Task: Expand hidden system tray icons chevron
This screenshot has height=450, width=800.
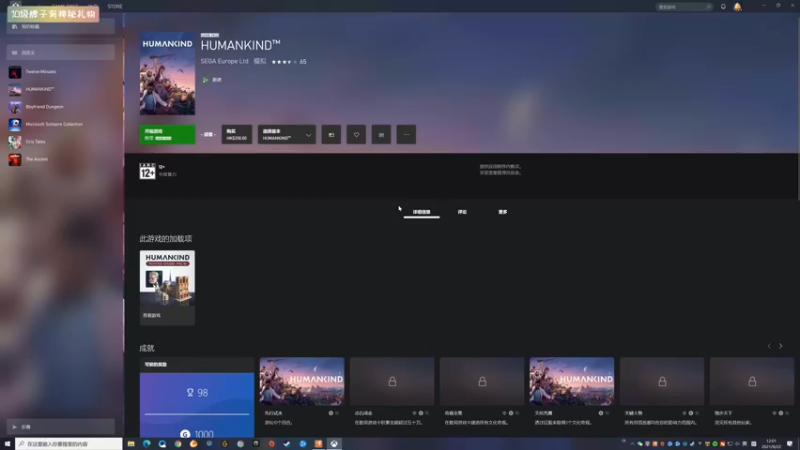Action: (632, 444)
